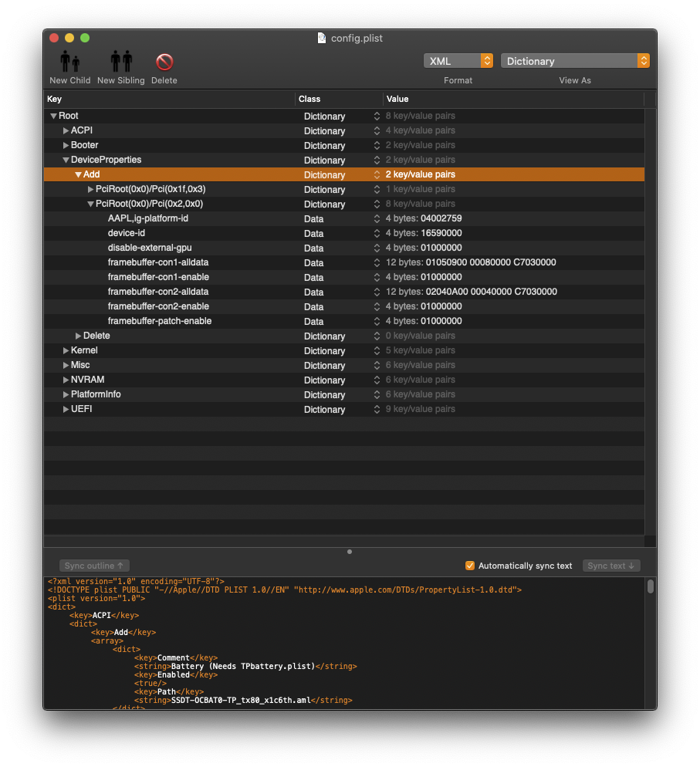Click value 02040A00 00040000 C7030000
700x767 pixels.
click(491, 292)
